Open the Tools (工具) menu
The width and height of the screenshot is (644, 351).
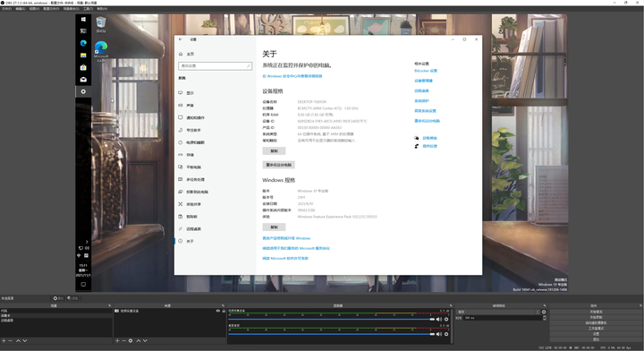(88, 9)
